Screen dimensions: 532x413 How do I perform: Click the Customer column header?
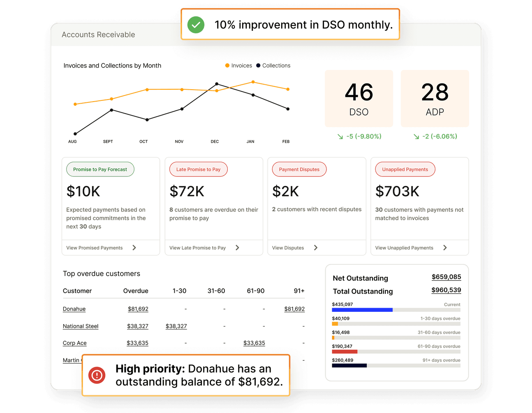point(77,291)
